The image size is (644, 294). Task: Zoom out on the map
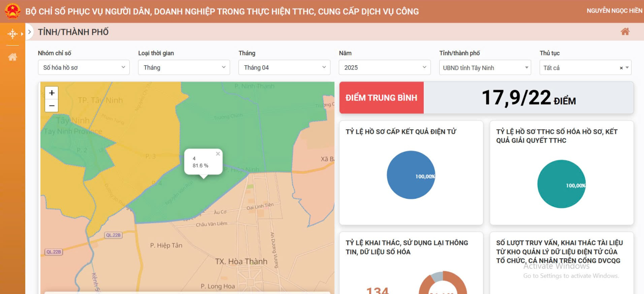coord(52,106)
